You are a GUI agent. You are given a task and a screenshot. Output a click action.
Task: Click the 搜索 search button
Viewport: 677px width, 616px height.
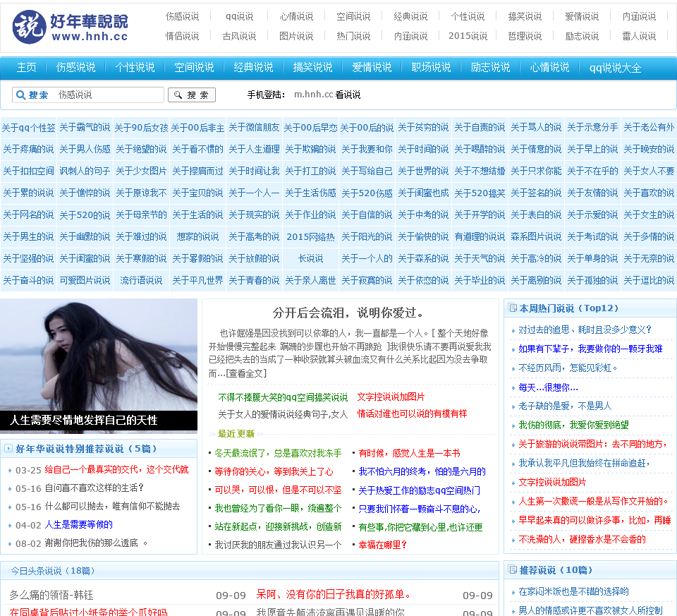click(x=192, y=95)
